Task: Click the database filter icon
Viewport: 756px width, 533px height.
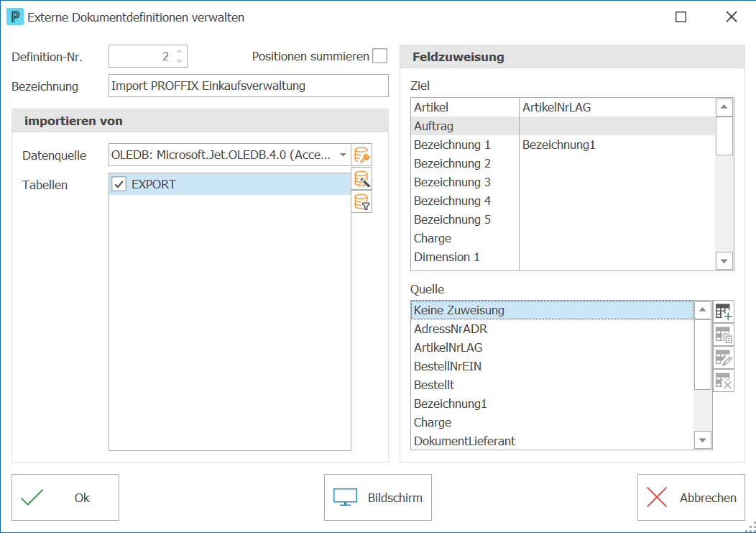Action: tap(361, 202)
